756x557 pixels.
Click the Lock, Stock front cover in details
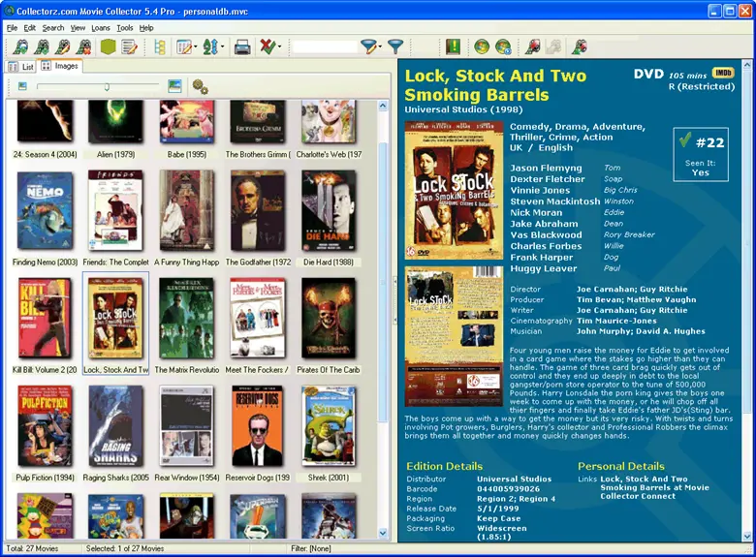454,190
